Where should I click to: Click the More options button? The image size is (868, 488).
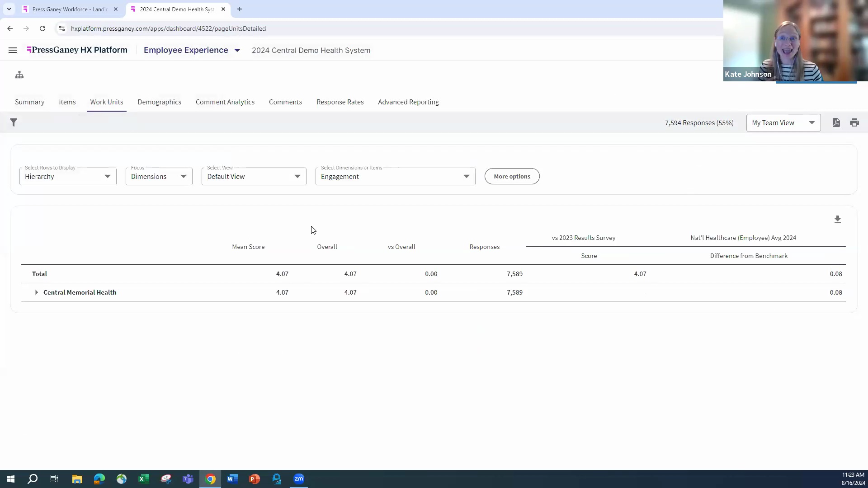coord(512,176)
